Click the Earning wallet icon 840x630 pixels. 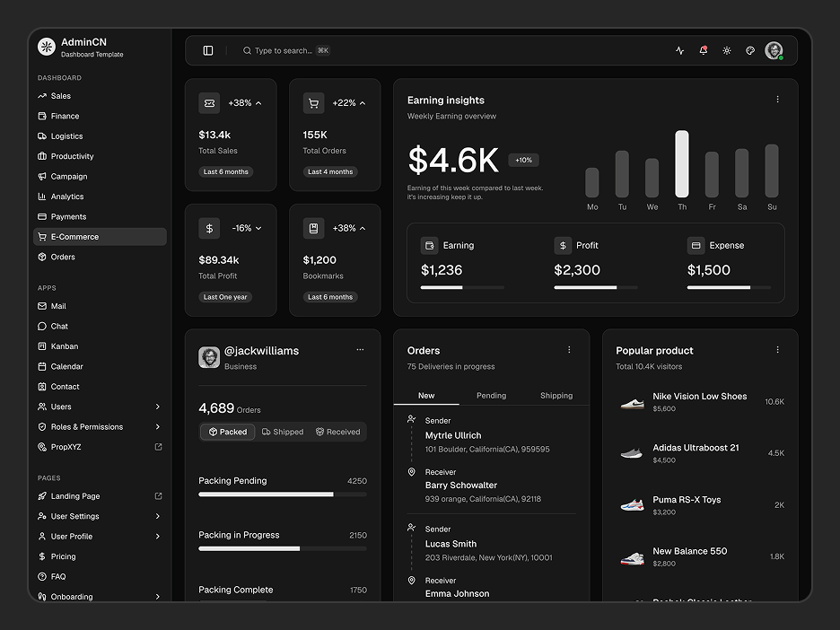(x=429, y=245)
